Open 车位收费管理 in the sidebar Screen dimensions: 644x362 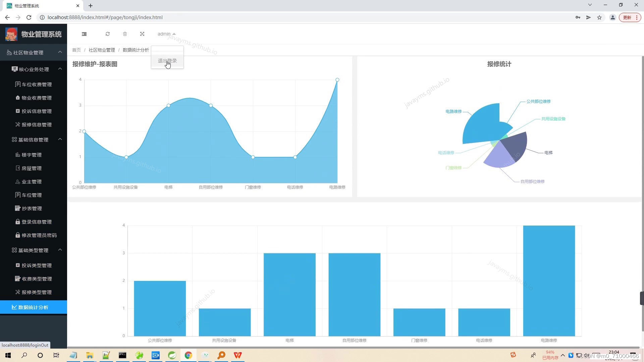coord(36,84)
